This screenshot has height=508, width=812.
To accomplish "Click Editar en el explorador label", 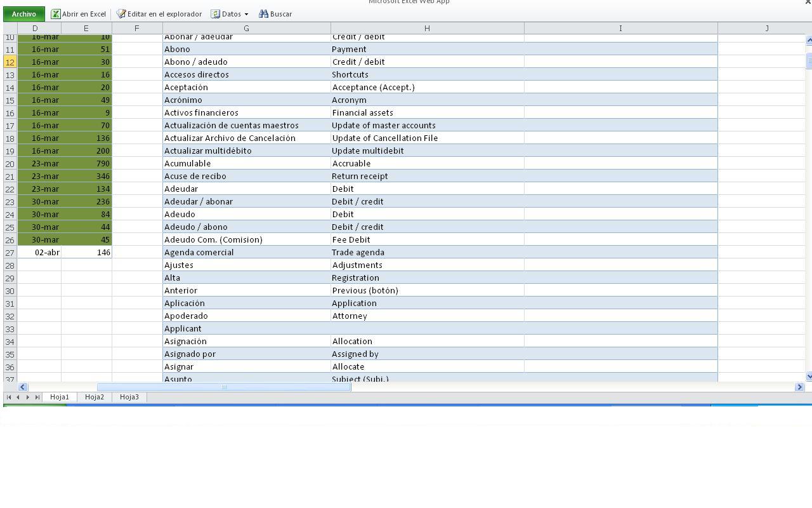I will click(x=164, y=14).
